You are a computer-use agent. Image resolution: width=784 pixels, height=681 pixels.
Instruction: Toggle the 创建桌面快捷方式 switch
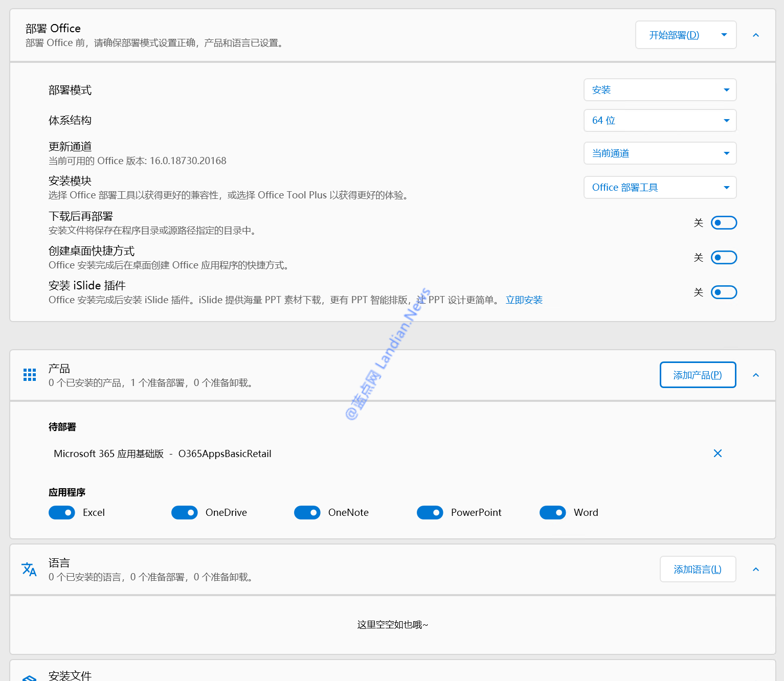pyautogui.click(x=724, y=258)
